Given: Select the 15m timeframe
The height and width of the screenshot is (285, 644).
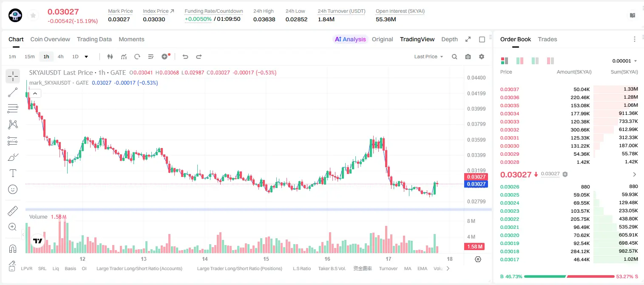Looking at the screenshot, I should 29,57.
